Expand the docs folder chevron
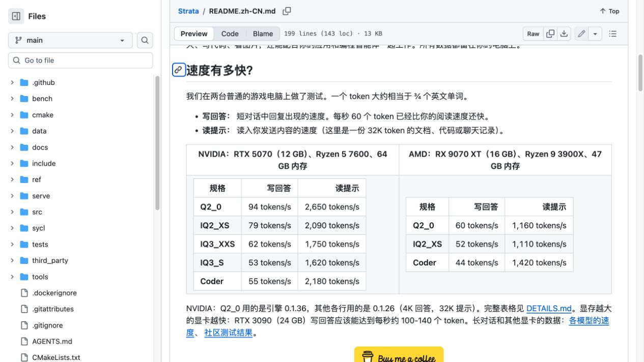This screenshot has height=362, width=644. pyautogui.click(x=12, y=147)
